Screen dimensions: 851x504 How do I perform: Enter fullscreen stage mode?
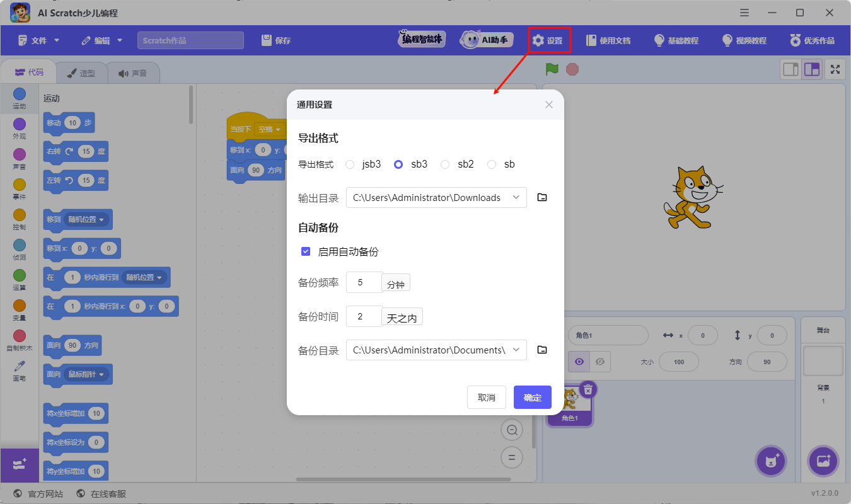point(836,69)
